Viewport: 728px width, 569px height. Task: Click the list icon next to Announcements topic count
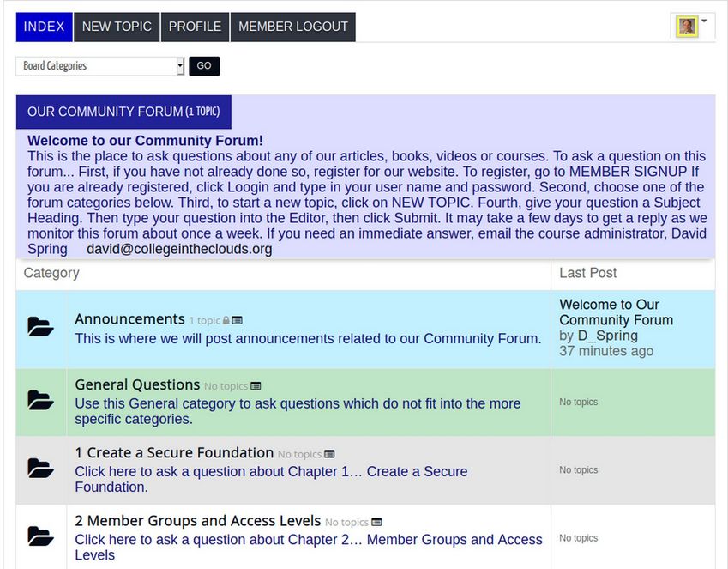pyautogui.click(x=238, y=320)
